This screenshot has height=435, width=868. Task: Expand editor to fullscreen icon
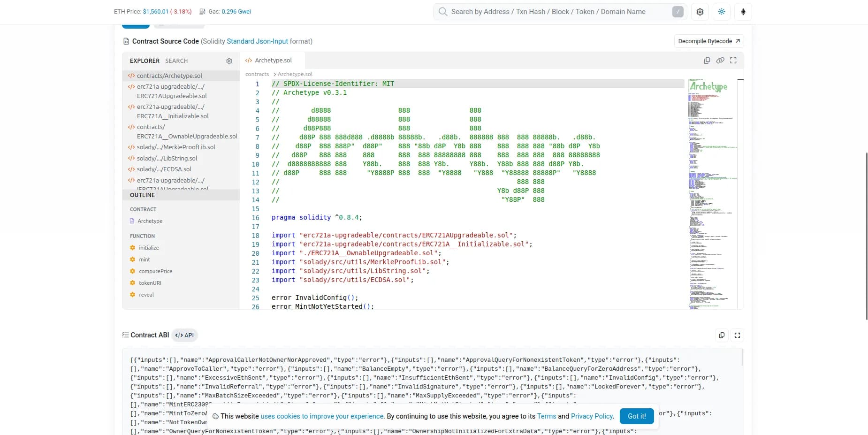[x=733, y=61]
